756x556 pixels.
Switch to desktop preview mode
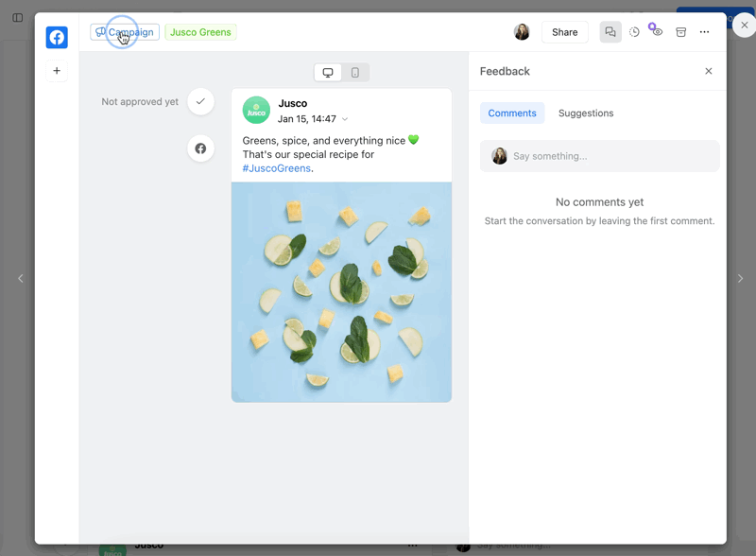(x=328, y=73)
